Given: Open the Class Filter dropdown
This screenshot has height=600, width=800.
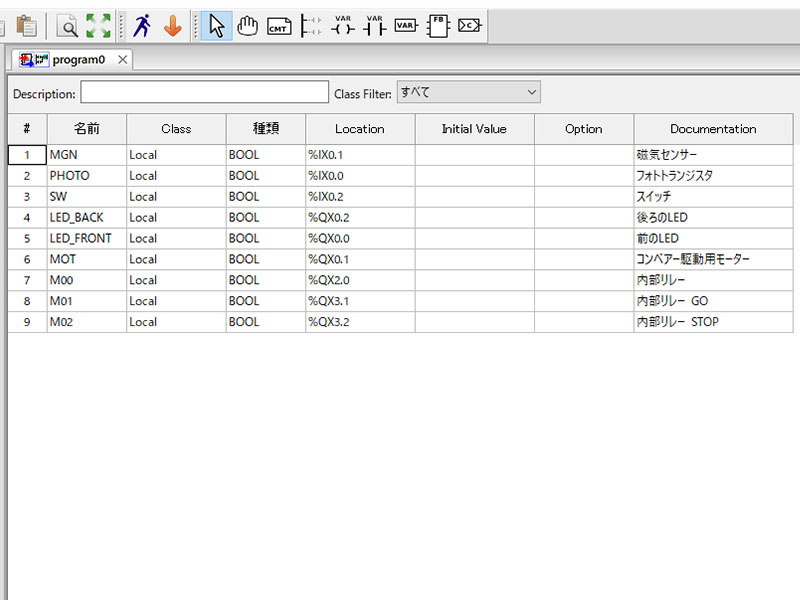Looking at the screenshot, I should point(468,93).
